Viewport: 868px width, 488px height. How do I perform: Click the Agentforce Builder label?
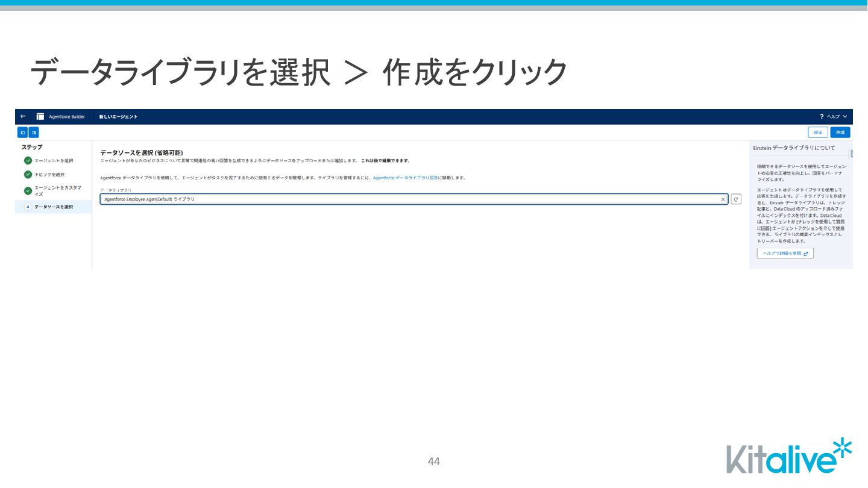[x=67, y=117]
